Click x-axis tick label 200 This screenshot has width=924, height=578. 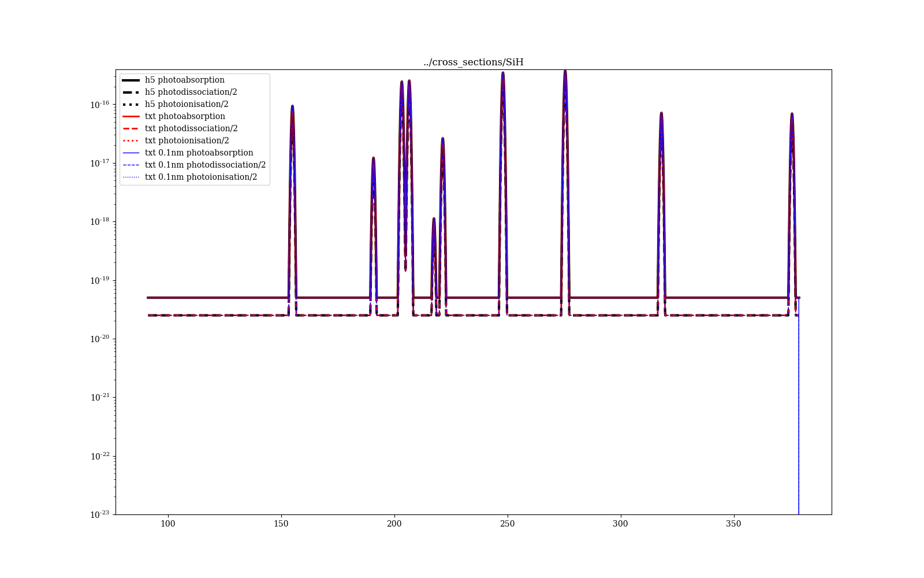coord(394,524)
